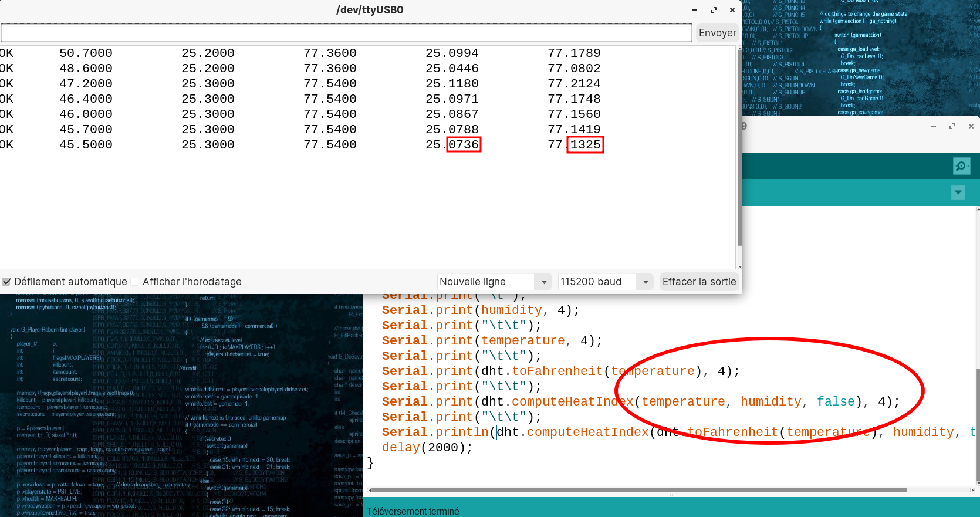Image resolution: width=980 pixels, height=517 pixels.
Task: Click the Envoyer button
Action: pyautogui.click(x=717, y=33)
